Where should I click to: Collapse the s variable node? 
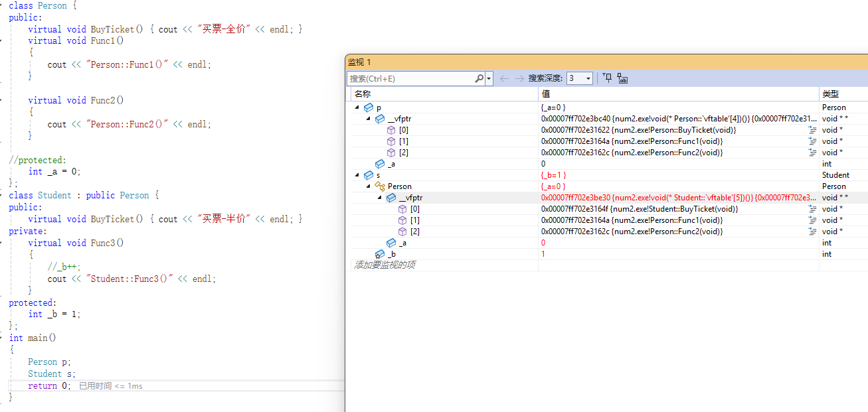pos(357,174)
